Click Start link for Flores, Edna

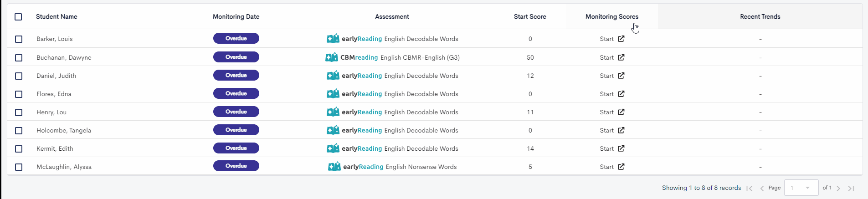pos(607,94)
